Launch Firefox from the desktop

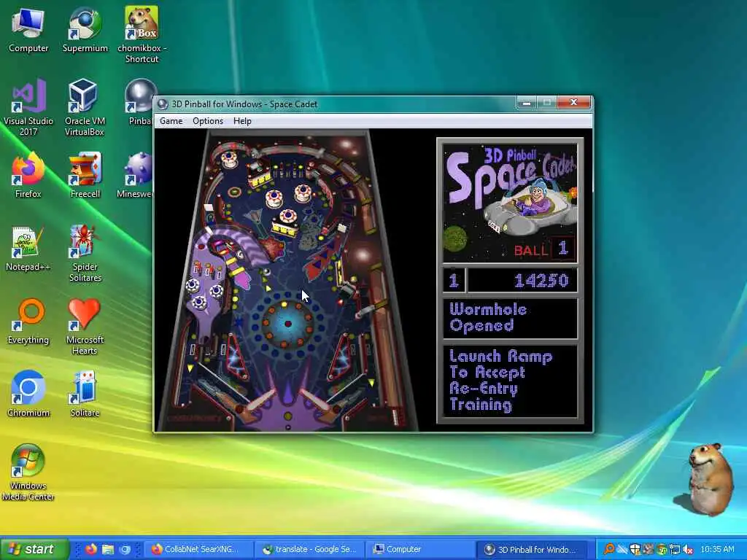tap(28, 175)
